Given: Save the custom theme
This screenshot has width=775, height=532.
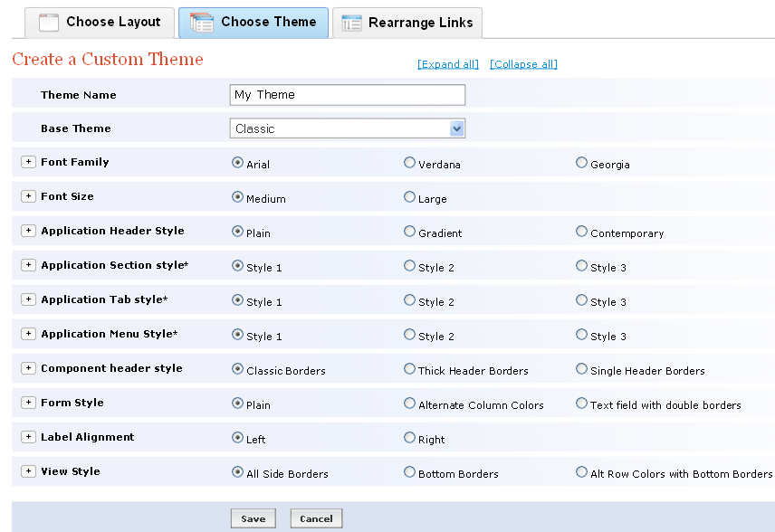Looking at the screenshot, I should coord(253,518).
